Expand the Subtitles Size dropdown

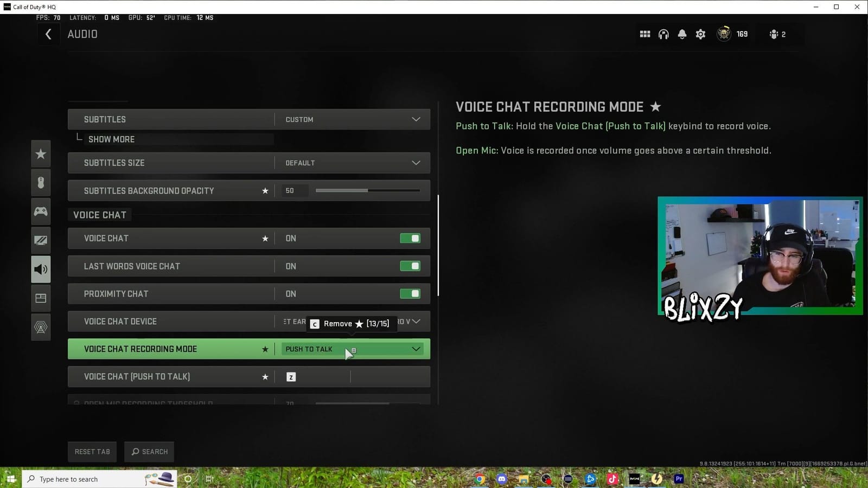(x=352, y=163)
